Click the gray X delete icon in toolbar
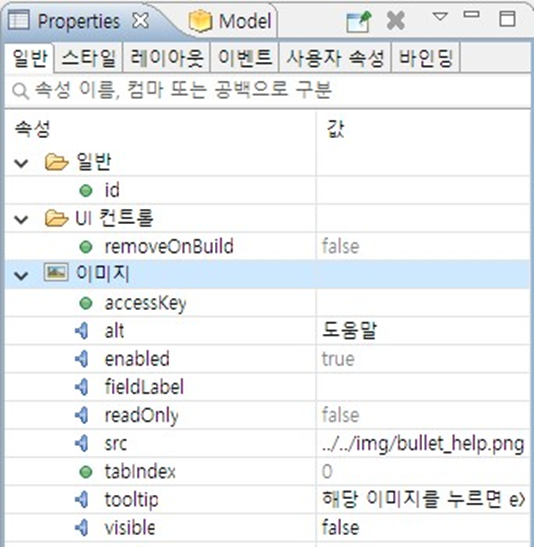Screen dimensions: 534x547 (396, 21)
